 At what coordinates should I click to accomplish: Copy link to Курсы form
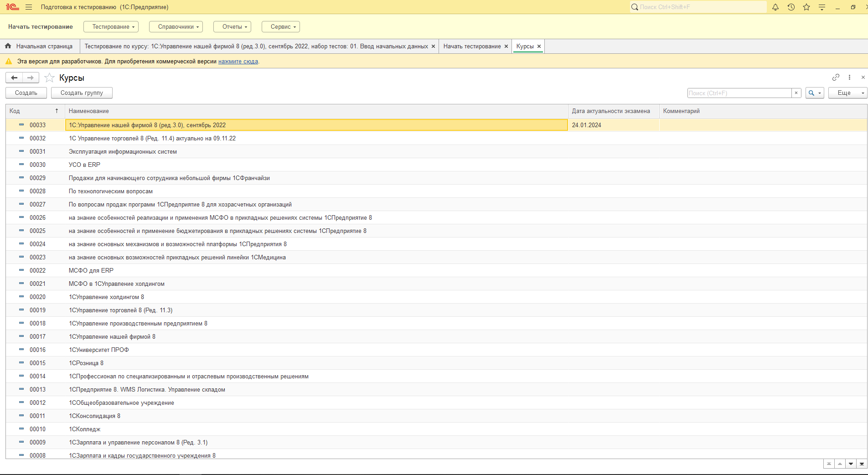click(x=836, y=77)
